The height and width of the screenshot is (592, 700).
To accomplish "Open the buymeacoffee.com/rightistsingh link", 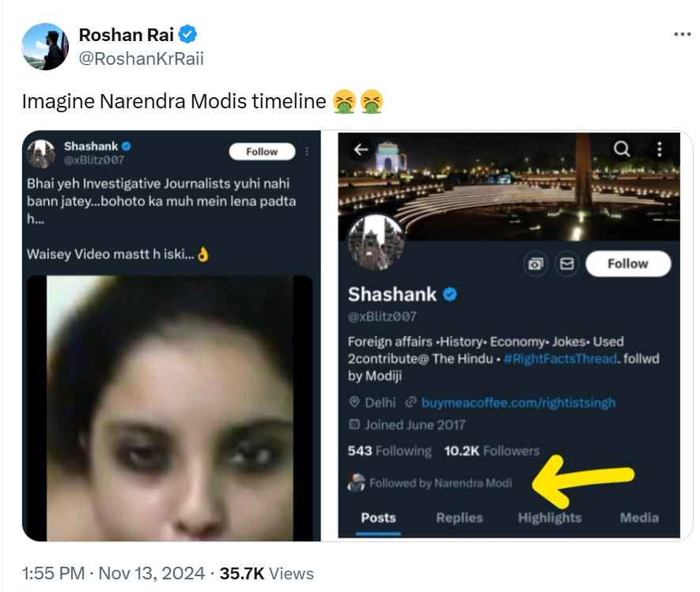I will click(x=518, y=402).
